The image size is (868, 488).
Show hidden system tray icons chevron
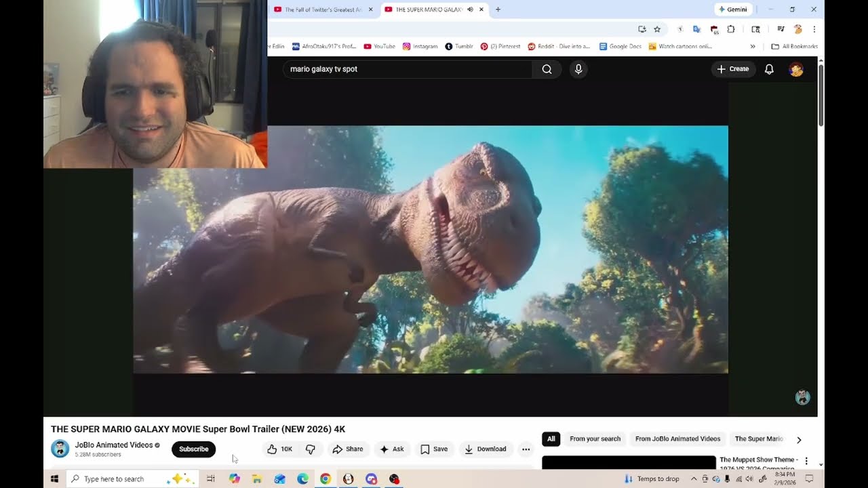pyautogui.click(x=695, y=479)
